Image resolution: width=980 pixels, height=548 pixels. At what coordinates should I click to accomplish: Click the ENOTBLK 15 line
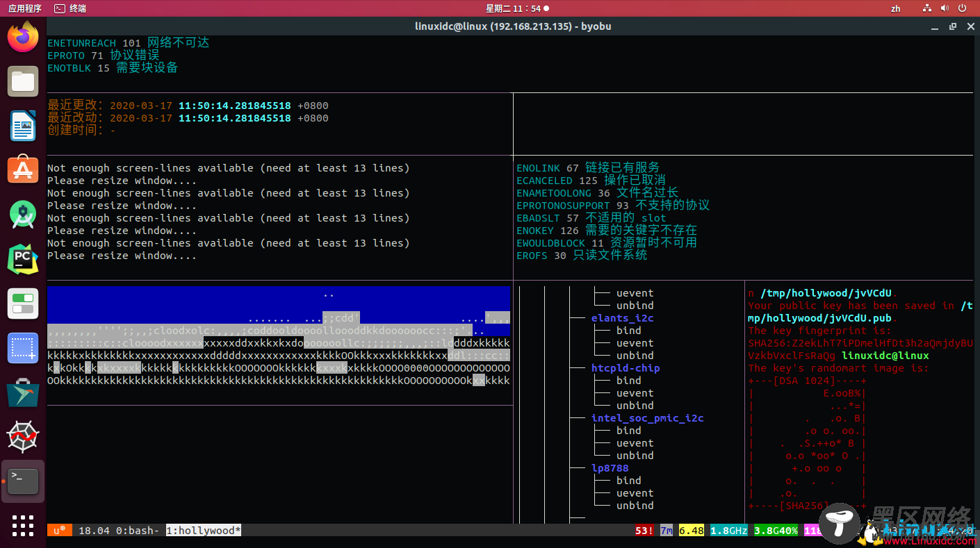[x=113, y=68]
